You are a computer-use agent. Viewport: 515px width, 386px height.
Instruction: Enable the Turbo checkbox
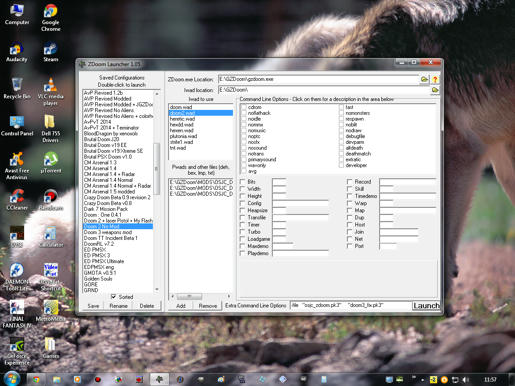(x=243, y=232)
